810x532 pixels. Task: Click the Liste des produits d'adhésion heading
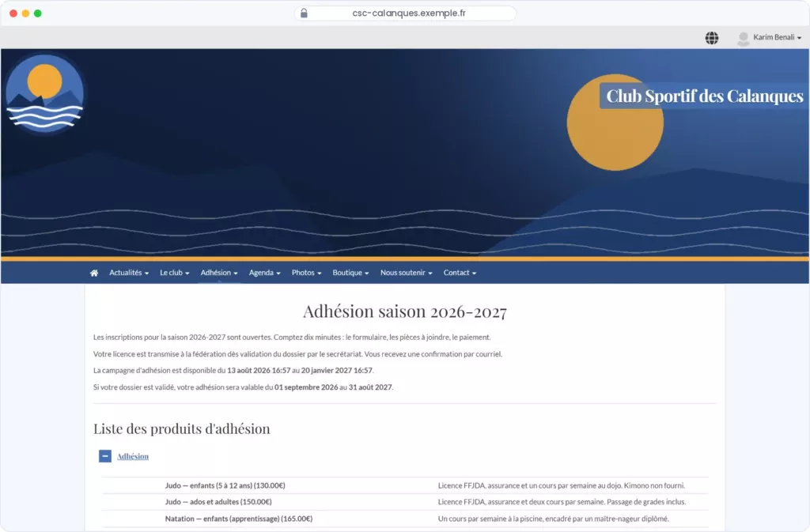182,428
